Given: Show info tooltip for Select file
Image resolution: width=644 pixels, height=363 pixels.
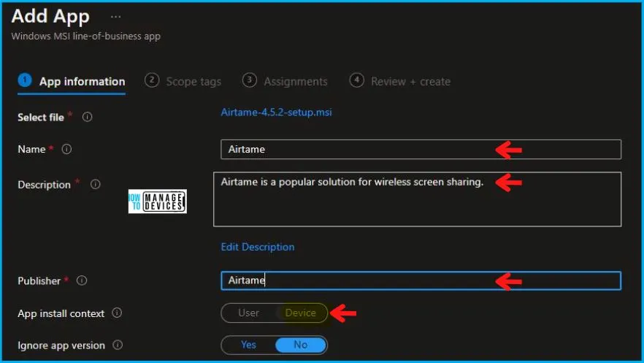Looking at the screenshot, I should 87,117.
